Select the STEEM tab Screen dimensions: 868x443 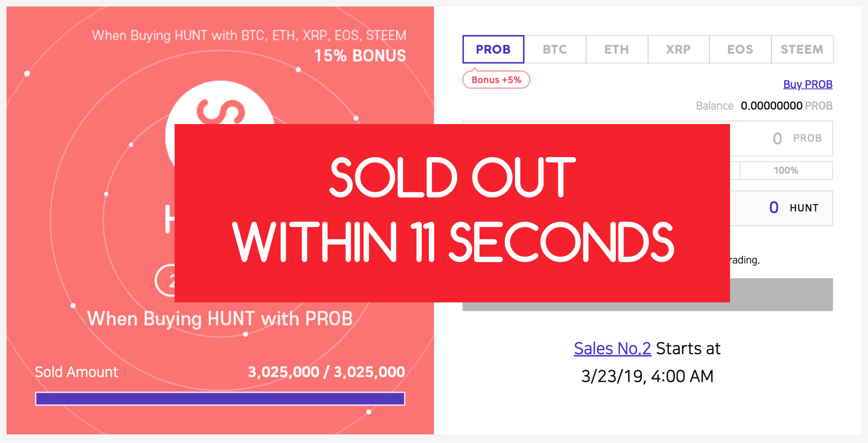click(x=802, y=50)
